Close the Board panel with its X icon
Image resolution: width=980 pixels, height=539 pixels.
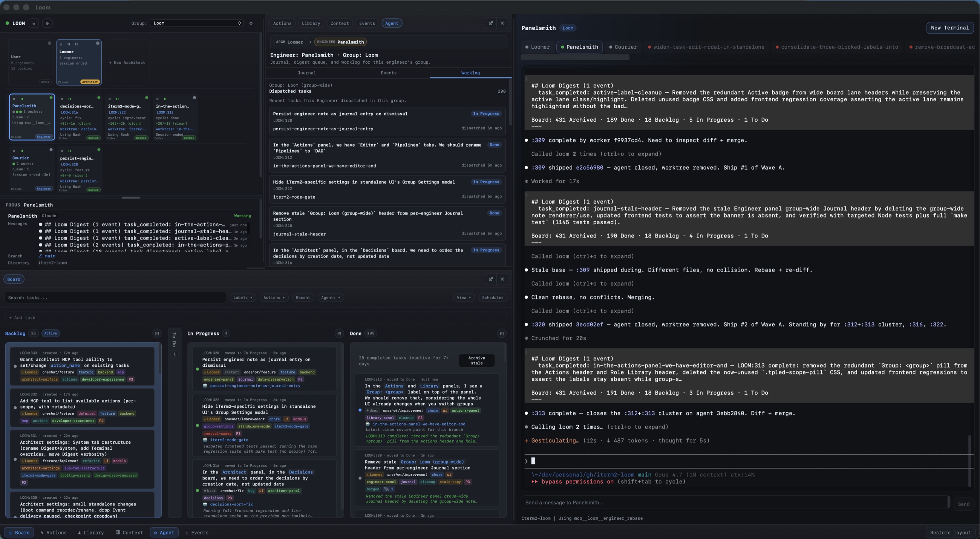[x=502, y=279]
